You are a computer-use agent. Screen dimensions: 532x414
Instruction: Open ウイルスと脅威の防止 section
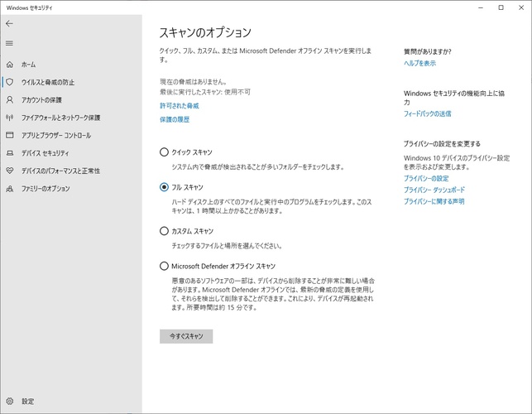(x=48, y=82)
